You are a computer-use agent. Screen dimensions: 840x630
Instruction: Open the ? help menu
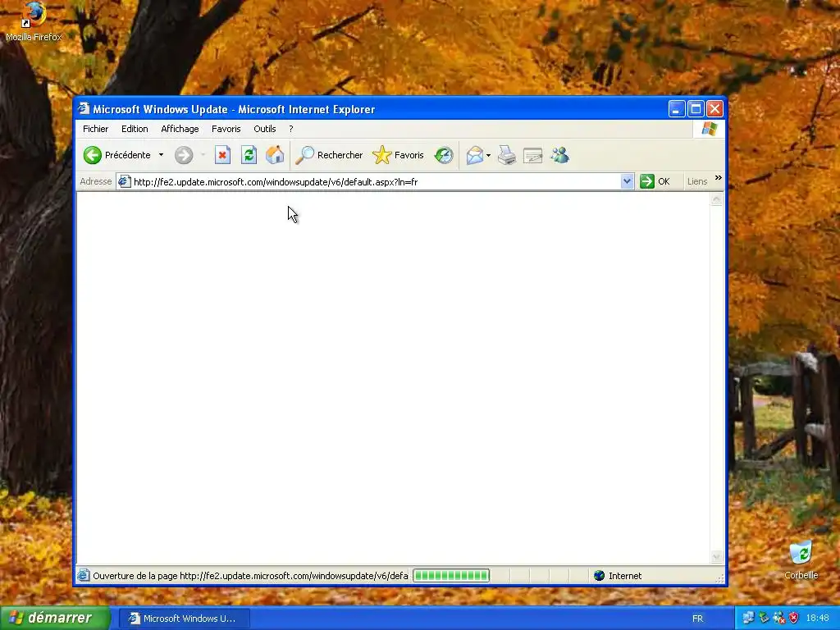[291, 129]
